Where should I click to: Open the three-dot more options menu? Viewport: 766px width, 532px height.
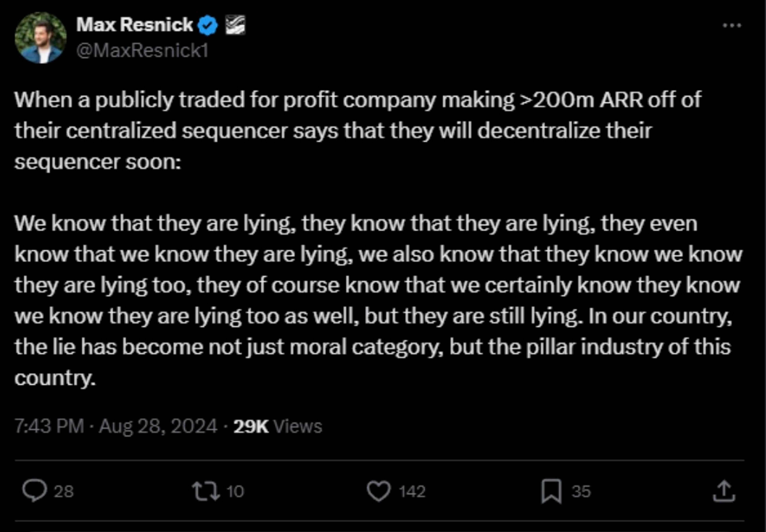732,25
